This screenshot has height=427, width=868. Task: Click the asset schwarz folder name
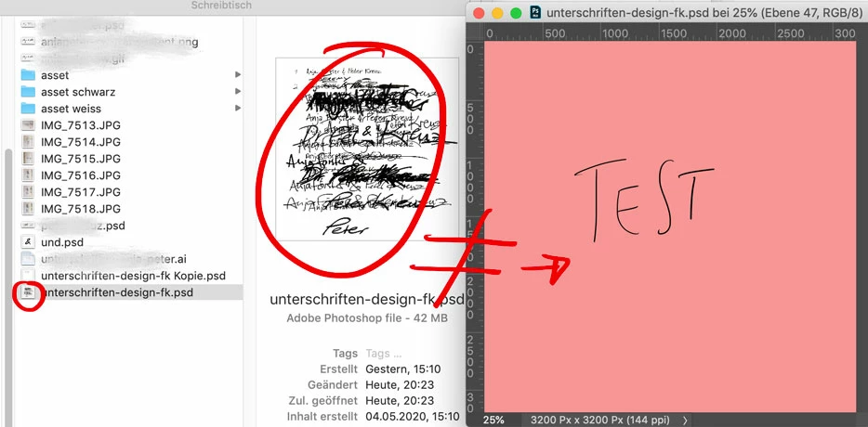pyautogui.click(x=78, y=92)
